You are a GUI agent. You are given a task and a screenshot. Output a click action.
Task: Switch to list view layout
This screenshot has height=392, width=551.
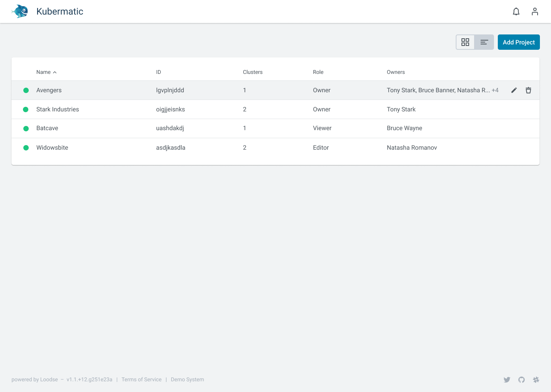tap(484, 42)
